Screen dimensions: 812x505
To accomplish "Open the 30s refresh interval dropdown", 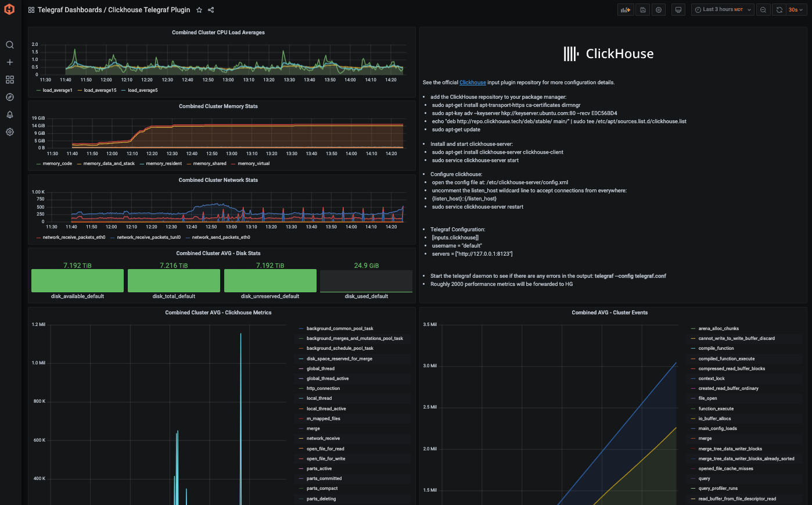I will click(x=796, y=10).
